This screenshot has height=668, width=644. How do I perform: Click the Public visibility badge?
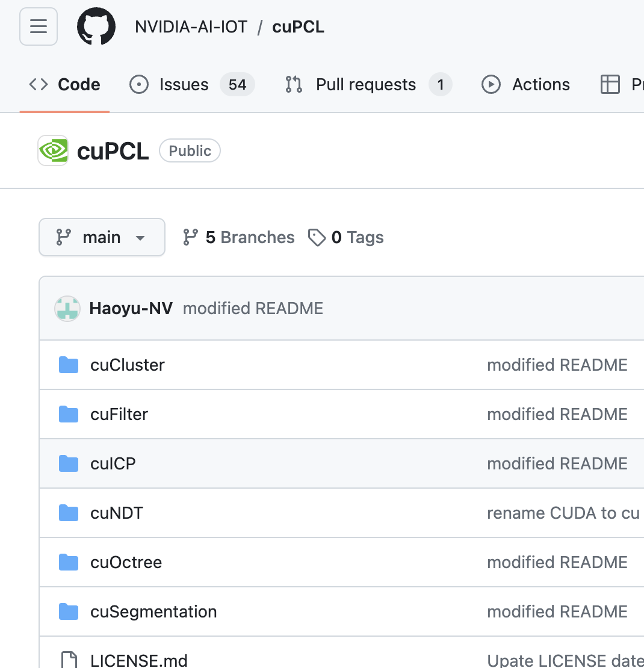click(190, 150)
